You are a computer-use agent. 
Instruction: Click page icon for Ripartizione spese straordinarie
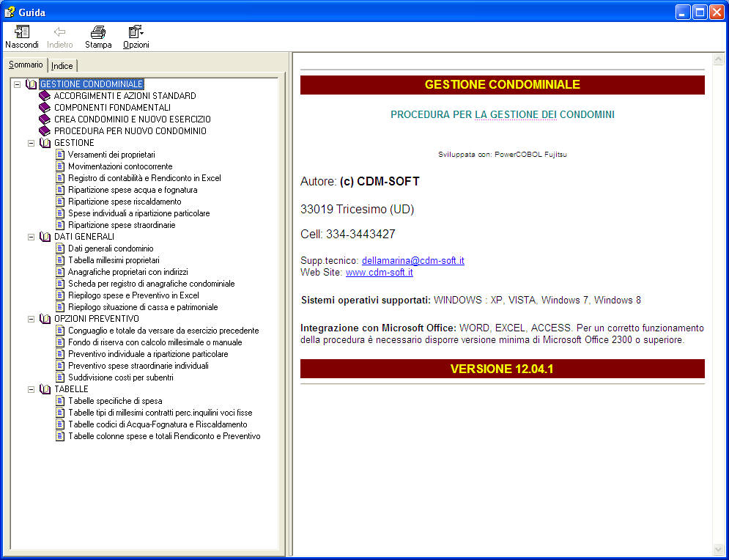60,224
